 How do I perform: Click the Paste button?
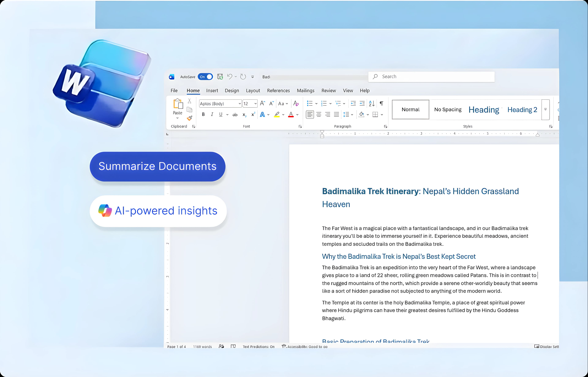pyautogui.click(x=178, y=107)
